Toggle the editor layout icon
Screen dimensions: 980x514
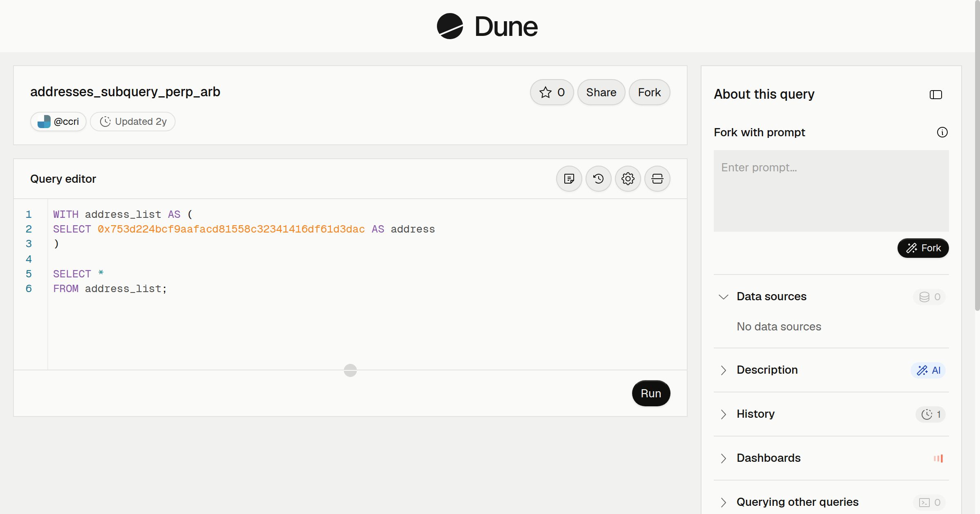pos(657,179)
